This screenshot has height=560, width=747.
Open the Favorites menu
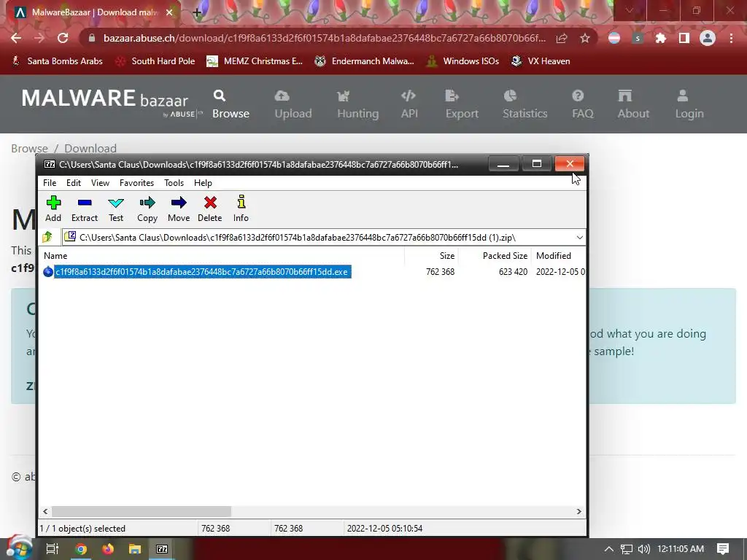click(x=136, y=183)
